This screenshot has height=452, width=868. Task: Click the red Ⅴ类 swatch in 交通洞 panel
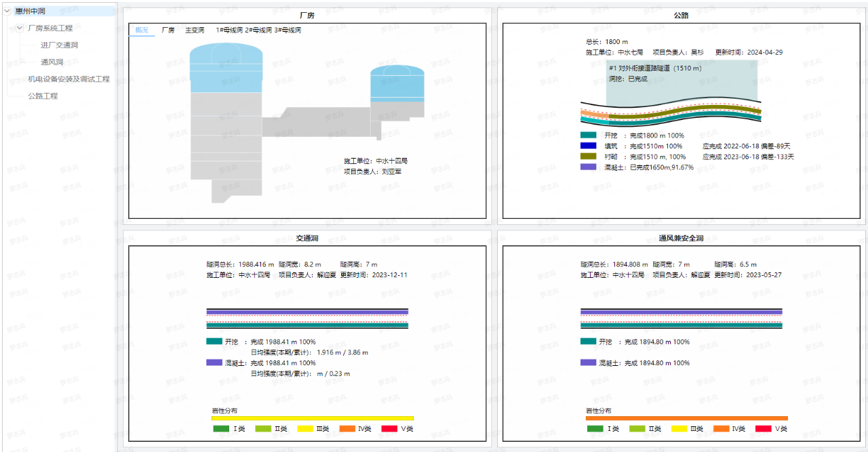(x=389, y=428)
